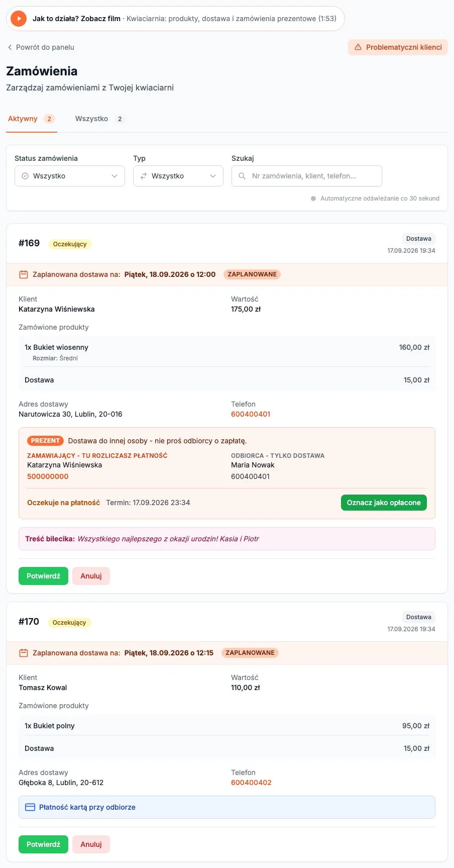Click orderer phone 500000000
This screenshot has width=454, height=868.
tap(48, 476)
